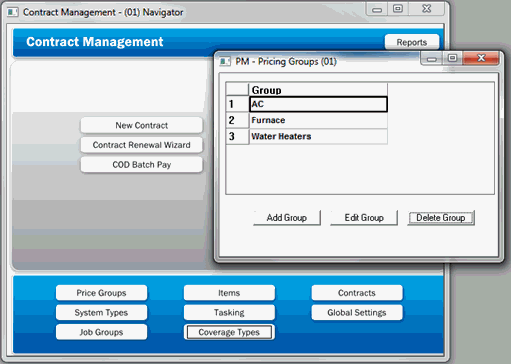Open Reports in Contract Management
511x364 pixels.
[x=412, y=42]
